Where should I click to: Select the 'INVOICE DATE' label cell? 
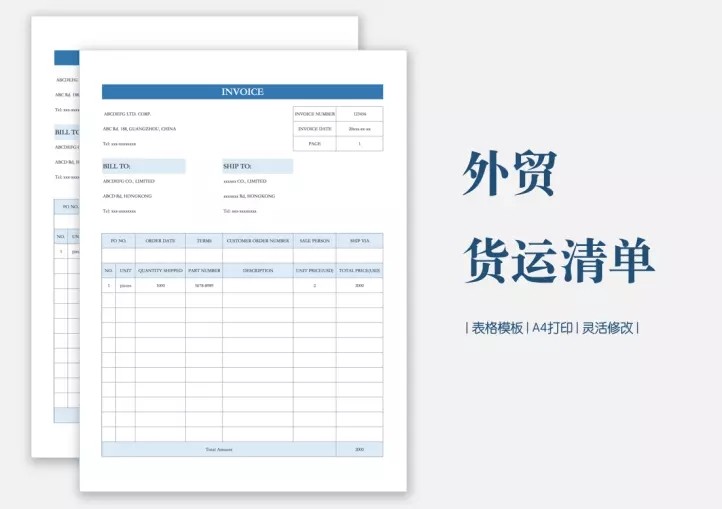click(314, 129)
